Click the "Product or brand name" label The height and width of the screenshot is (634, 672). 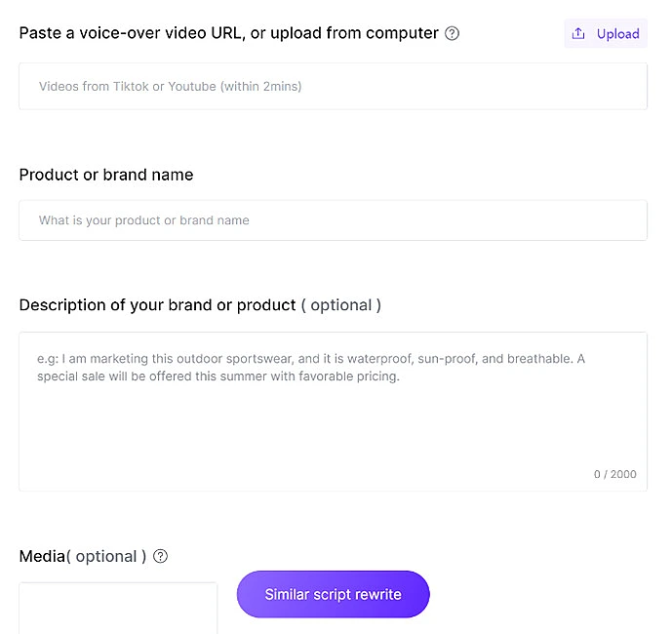(106, 176)
